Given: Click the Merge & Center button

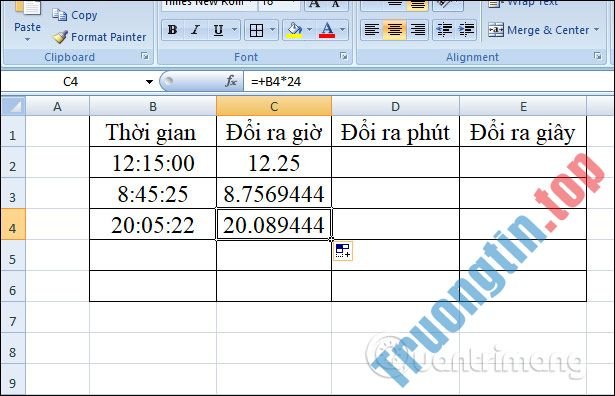Looking at the screenshot, I should (x=538, y=30).
